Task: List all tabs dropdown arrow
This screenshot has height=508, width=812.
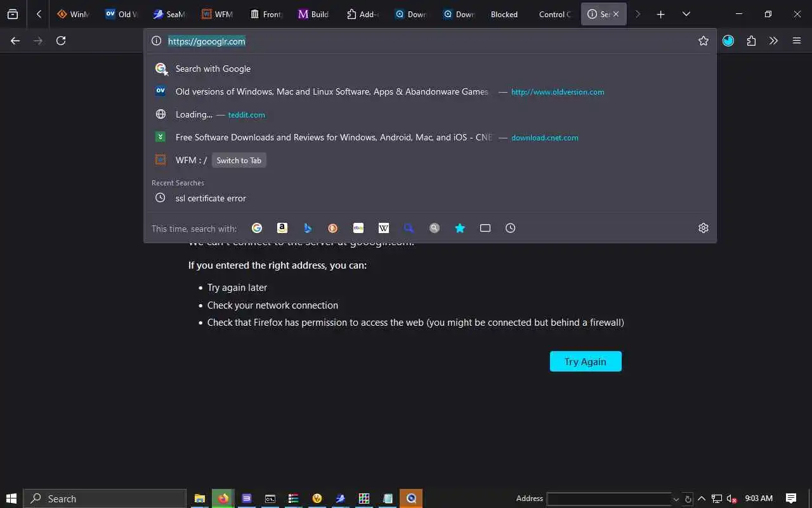Action: (686, 14)
